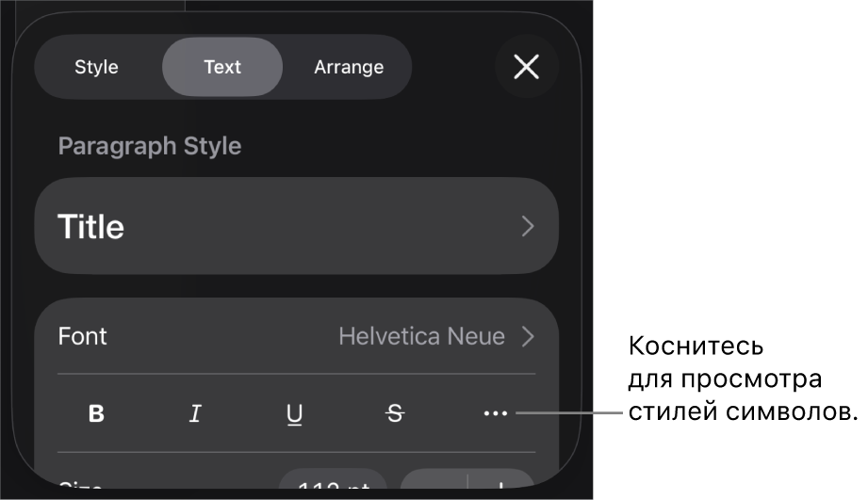Viewport: 868px width, 500px height.
Task: Tap the Size label at panel bottom
Action: click(x=80, y=485)
